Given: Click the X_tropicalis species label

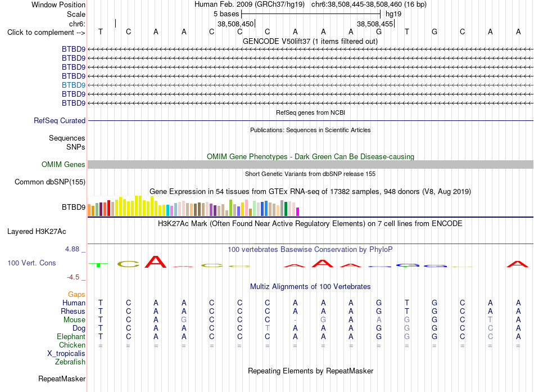Looking at the screenshot, I should click(x=66, y=354).
